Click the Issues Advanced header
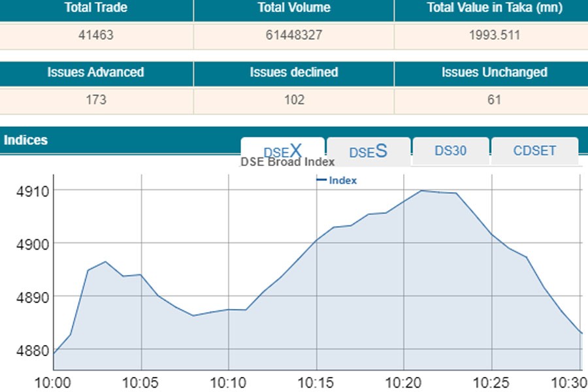588x392 pixels. (95, 73)
